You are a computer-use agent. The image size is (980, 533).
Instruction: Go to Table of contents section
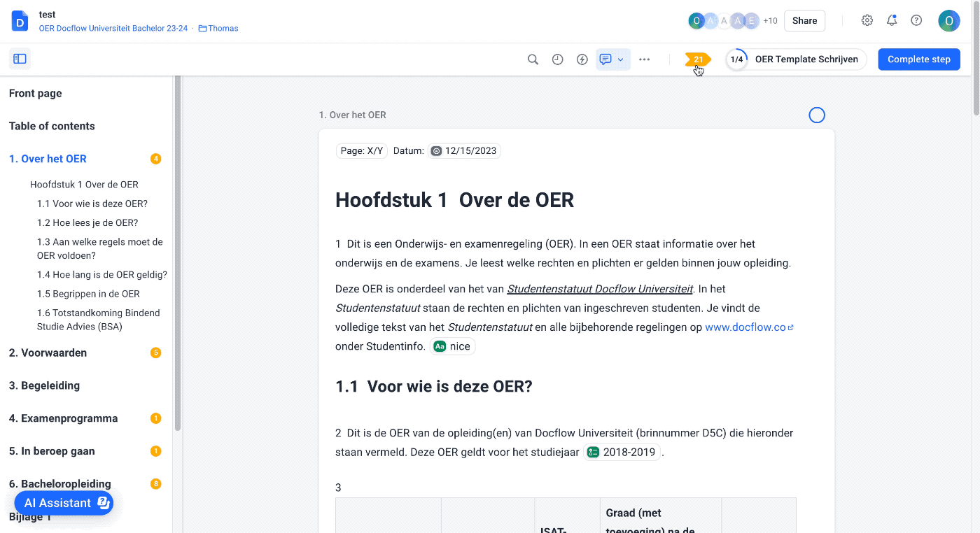[52, 126]
